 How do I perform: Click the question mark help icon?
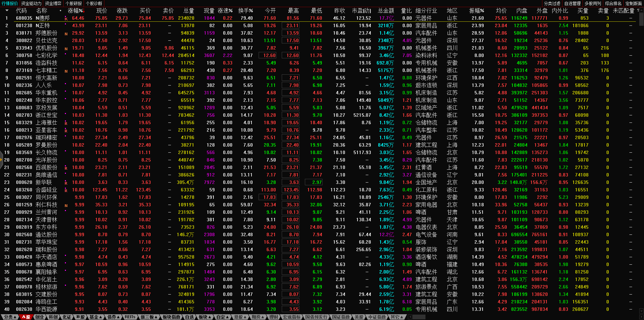tap(638, 11)
